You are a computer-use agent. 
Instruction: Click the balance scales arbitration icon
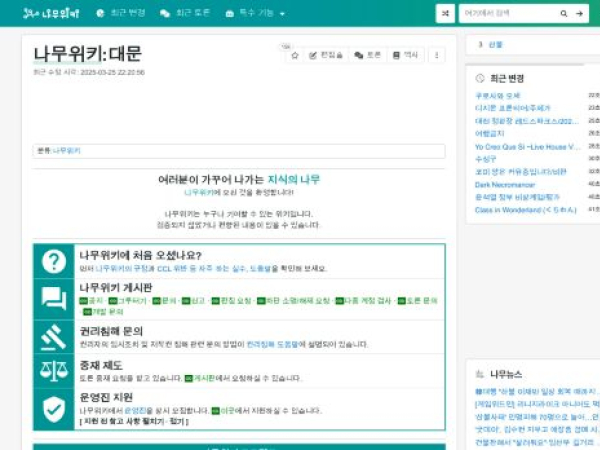click(54, 371)
